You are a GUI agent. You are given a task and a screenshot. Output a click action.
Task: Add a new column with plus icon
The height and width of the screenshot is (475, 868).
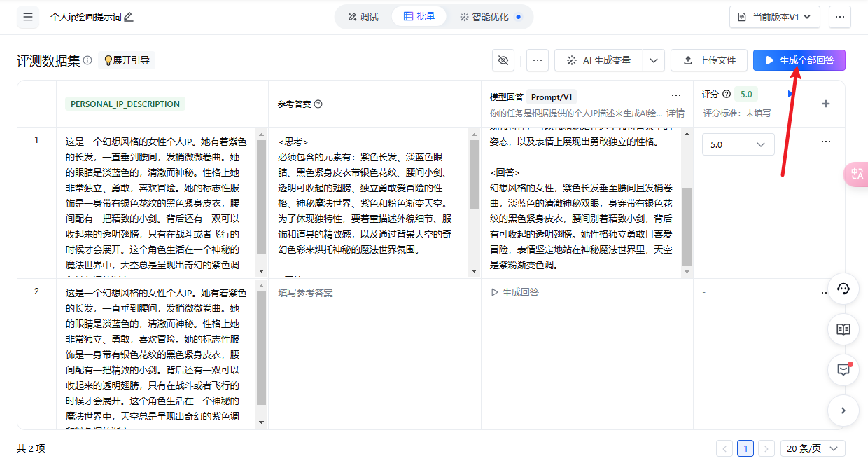[x=826, y=104]
